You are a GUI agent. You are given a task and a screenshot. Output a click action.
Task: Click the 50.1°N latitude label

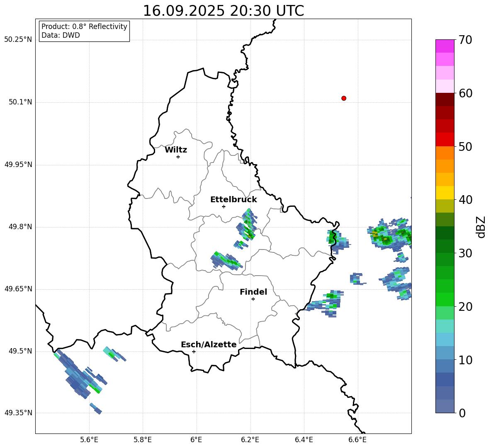click(x=20, y=102)
